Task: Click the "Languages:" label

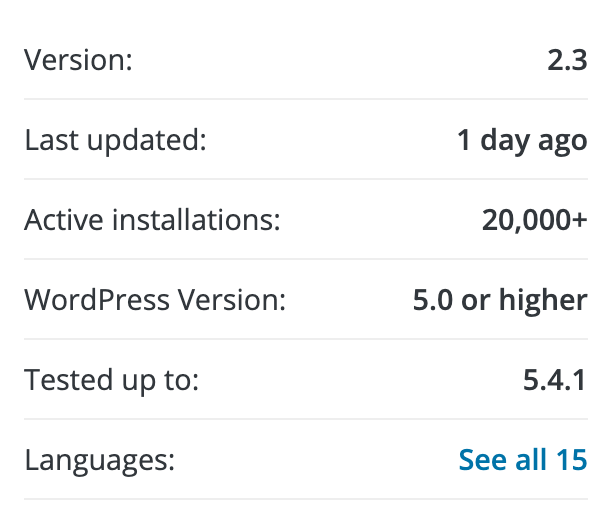Action: [x=99, y=460]
